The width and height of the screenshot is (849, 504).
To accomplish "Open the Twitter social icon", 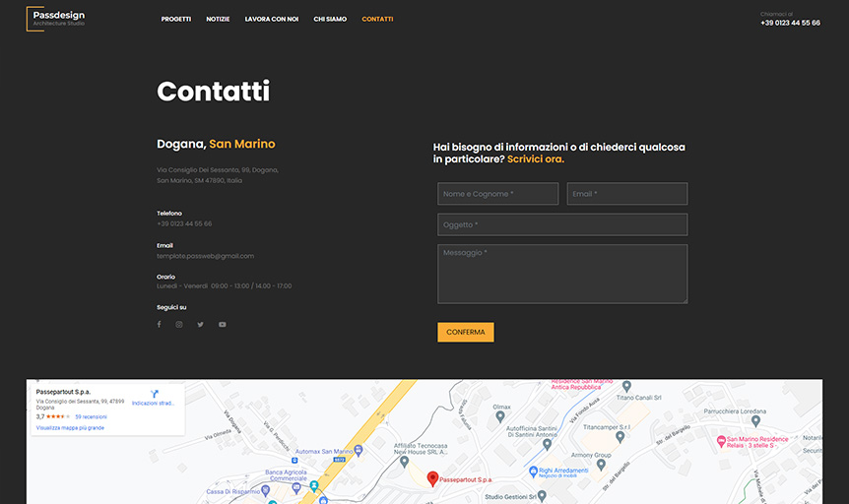I will [201, 324].
